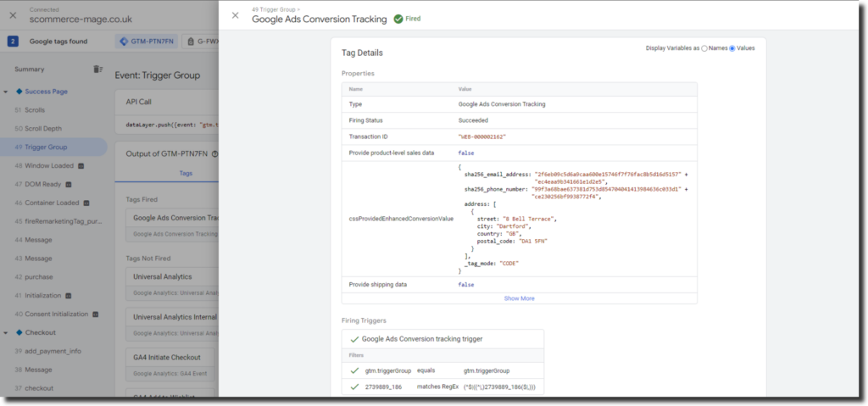The width and height of the screenshot is (868, 406).
Task: Click the blue diamond icon next to Success Page
Action: [x=19, y=92]
